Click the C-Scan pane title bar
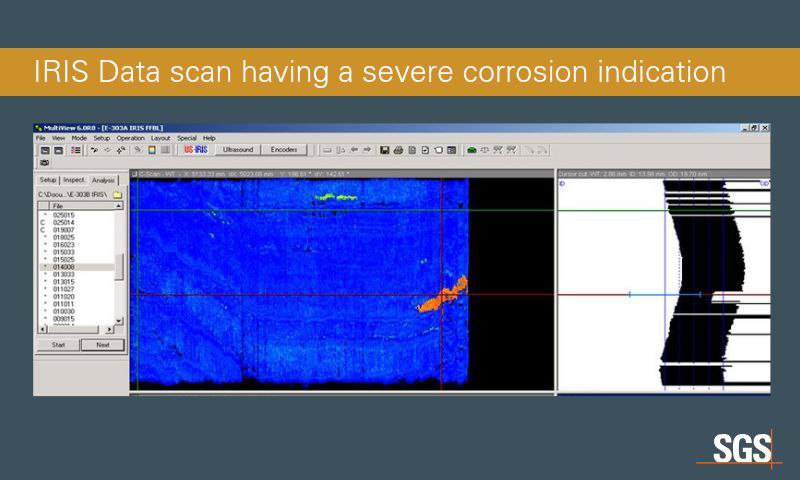This screenshot has height=480, width=800. 342,174
